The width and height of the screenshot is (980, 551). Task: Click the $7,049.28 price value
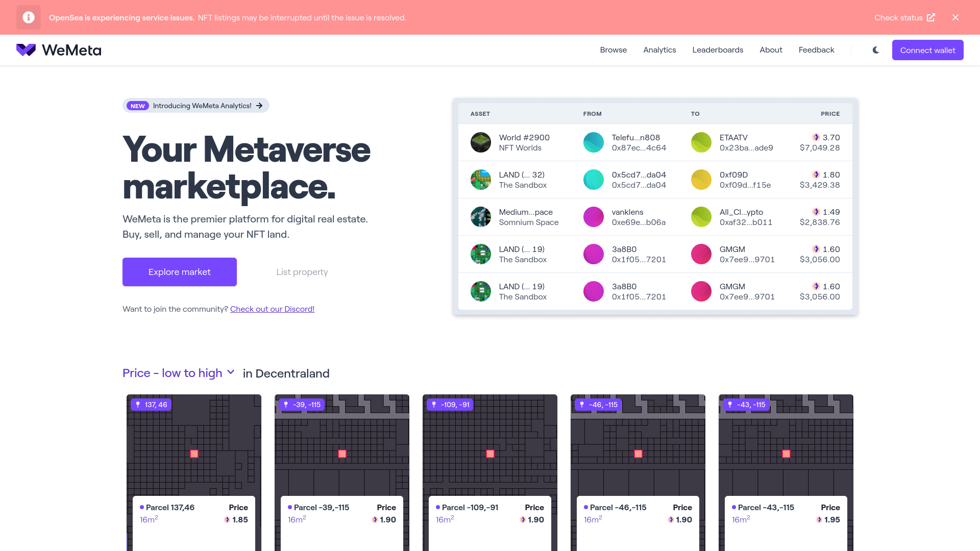coord(820,148)
